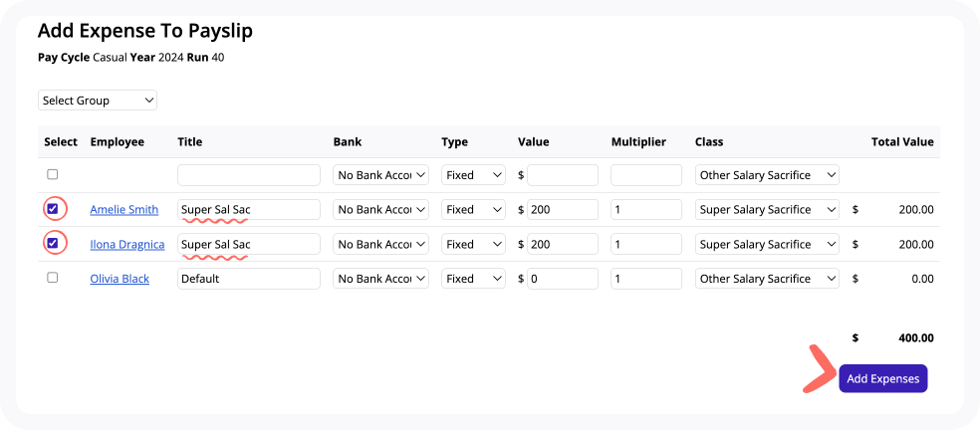Uncheck the Ilona Dragnica select checkbox
The image size is (980, 430).
click(53, 243)
